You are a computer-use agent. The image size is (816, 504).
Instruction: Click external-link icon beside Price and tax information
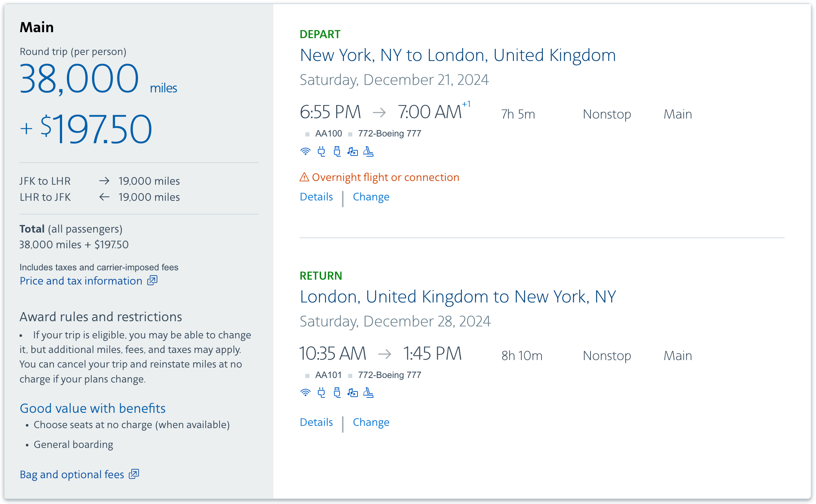tap(152, 280)
